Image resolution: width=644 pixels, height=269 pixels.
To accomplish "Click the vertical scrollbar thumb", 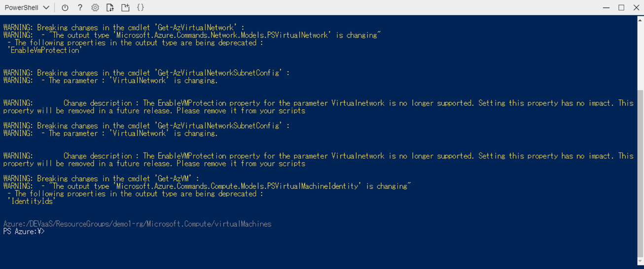I will pyautogui.click(x=640, y=173).
